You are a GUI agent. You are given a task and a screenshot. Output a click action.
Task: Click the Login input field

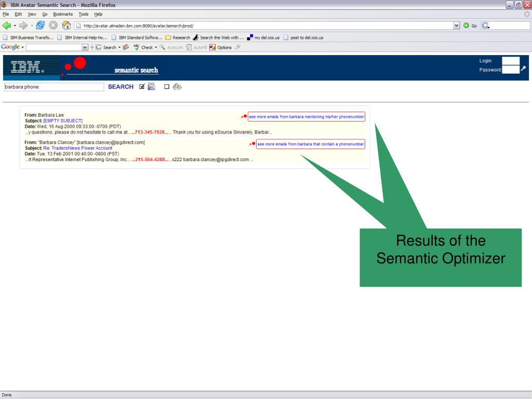click(511, 61)
